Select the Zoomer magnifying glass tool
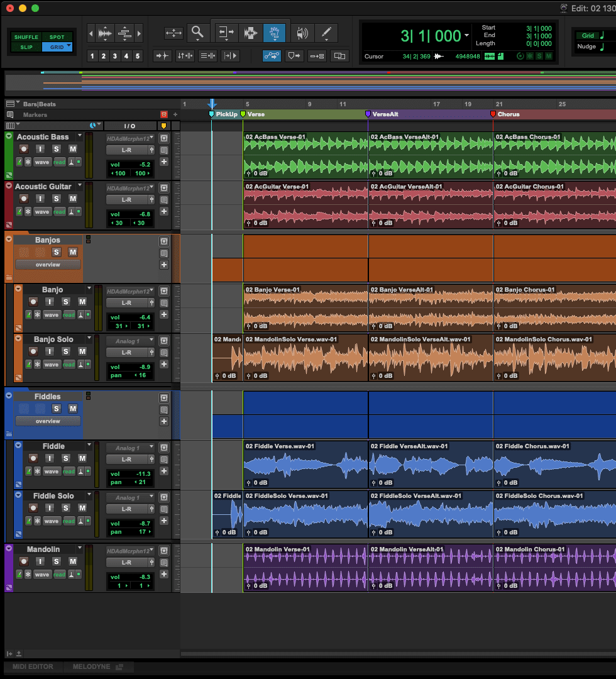 point(197,33)
